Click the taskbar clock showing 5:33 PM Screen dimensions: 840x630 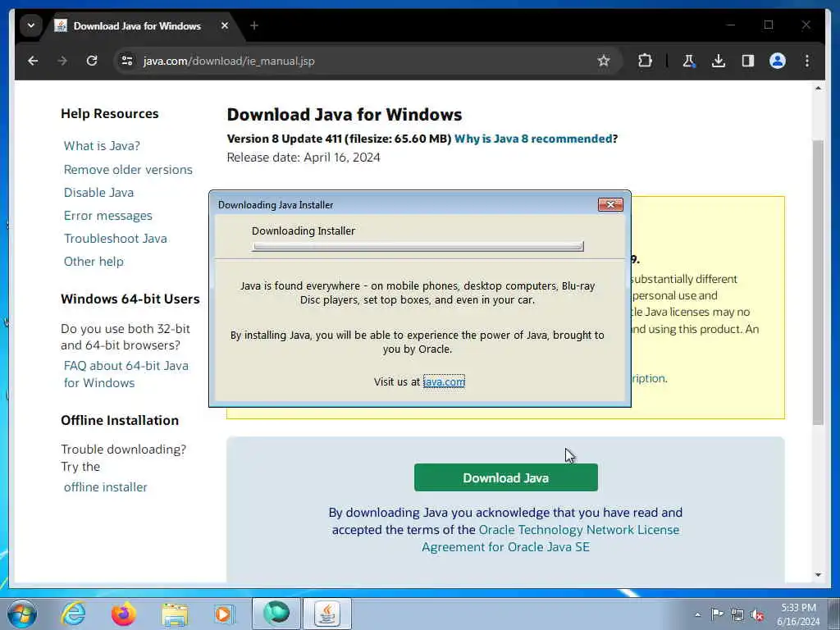pos(798,614)
